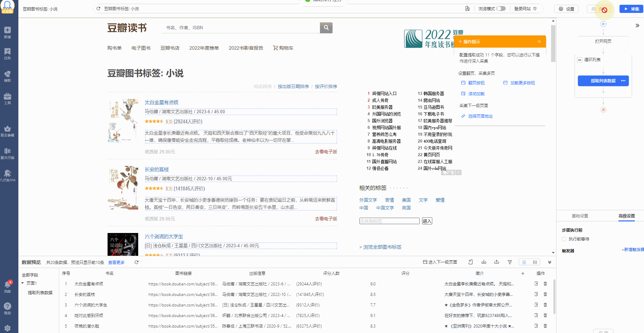Click the workflow start play node

tap(603, 24)
